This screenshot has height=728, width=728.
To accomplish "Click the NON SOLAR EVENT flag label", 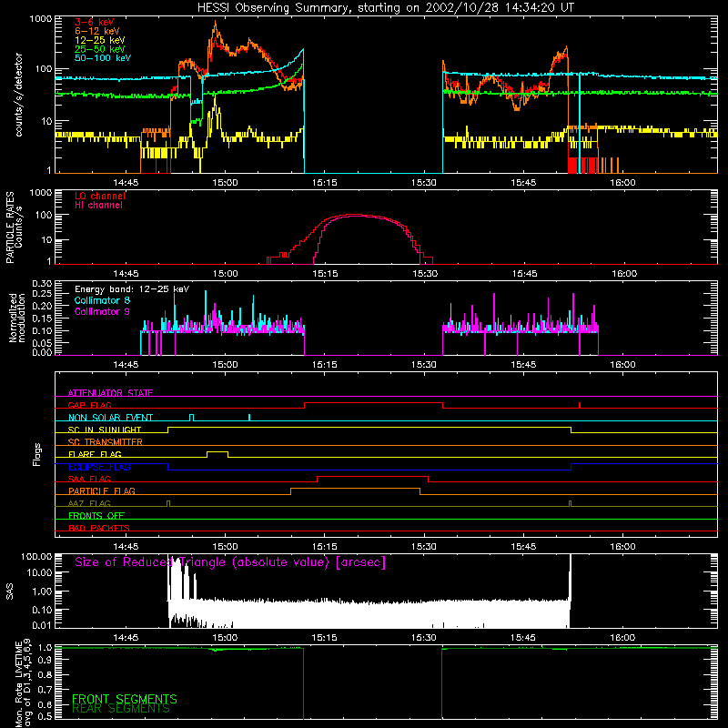I will tap(110, 418).
